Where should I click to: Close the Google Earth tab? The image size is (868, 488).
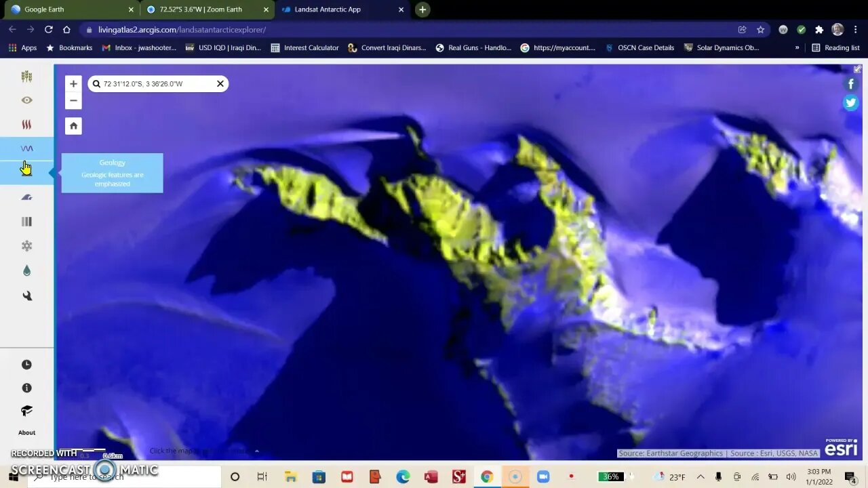point(131,9)
